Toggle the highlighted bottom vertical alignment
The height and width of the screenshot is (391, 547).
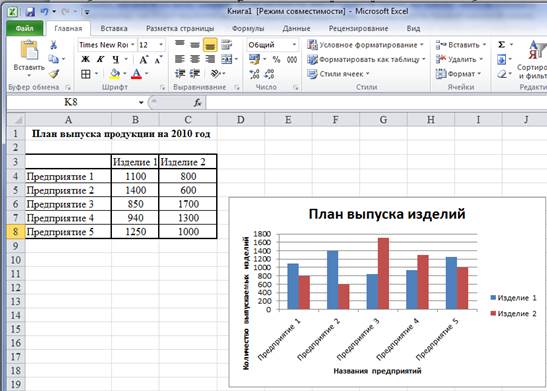point(210,45)
